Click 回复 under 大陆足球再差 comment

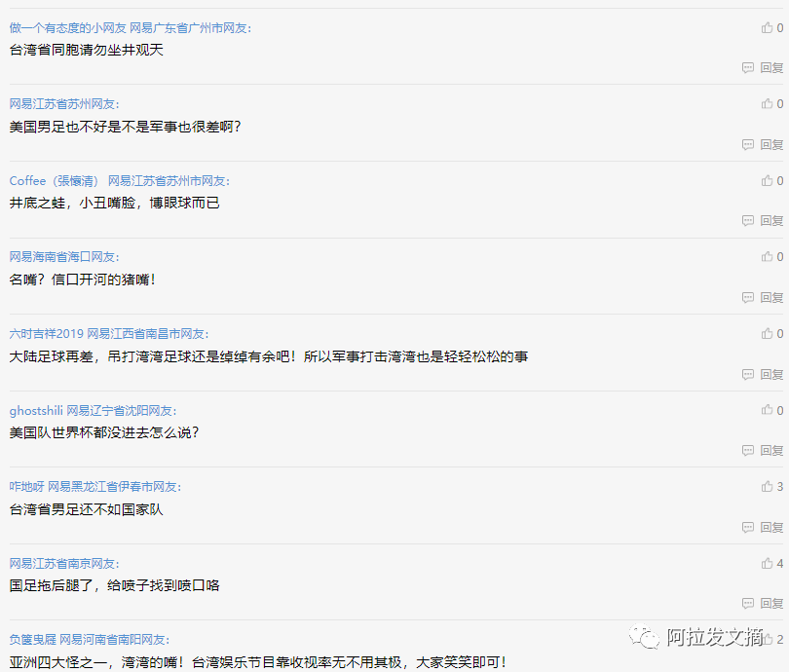coord(763,374)
